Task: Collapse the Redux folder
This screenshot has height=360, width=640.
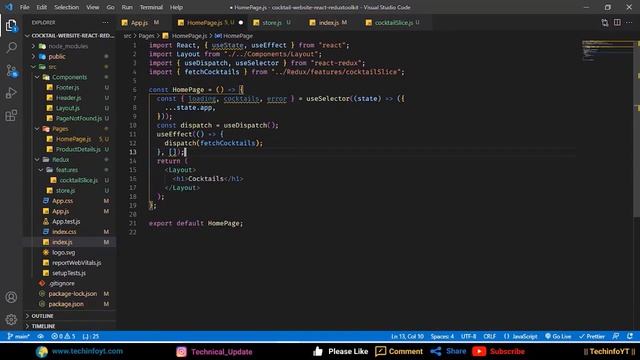Action: 69,160
